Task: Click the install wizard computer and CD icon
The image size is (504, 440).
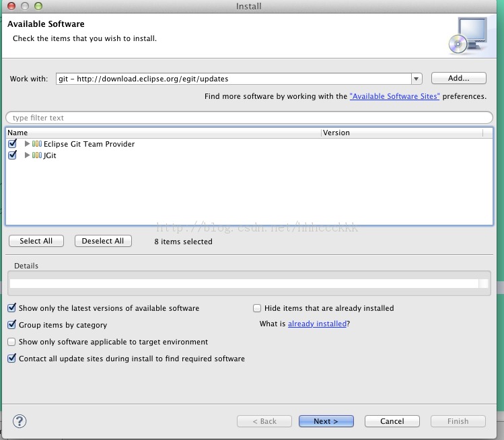Action: (x=468, y=36)
